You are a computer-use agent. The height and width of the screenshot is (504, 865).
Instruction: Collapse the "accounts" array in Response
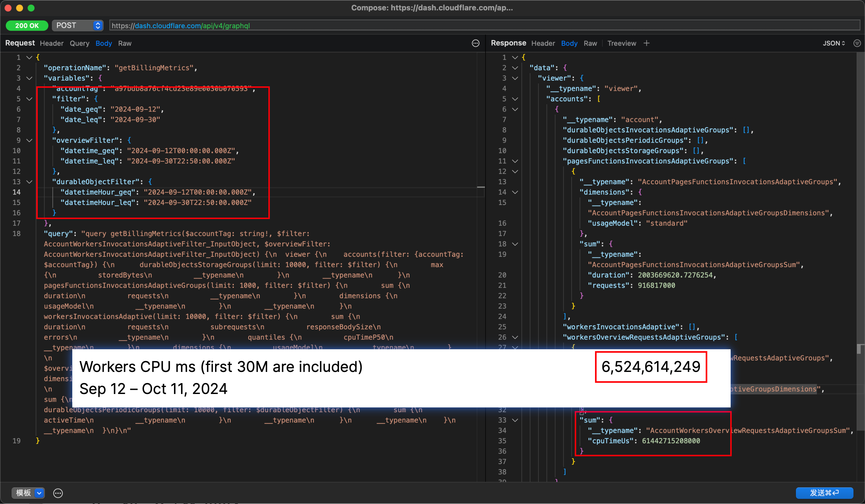(515, 99)
